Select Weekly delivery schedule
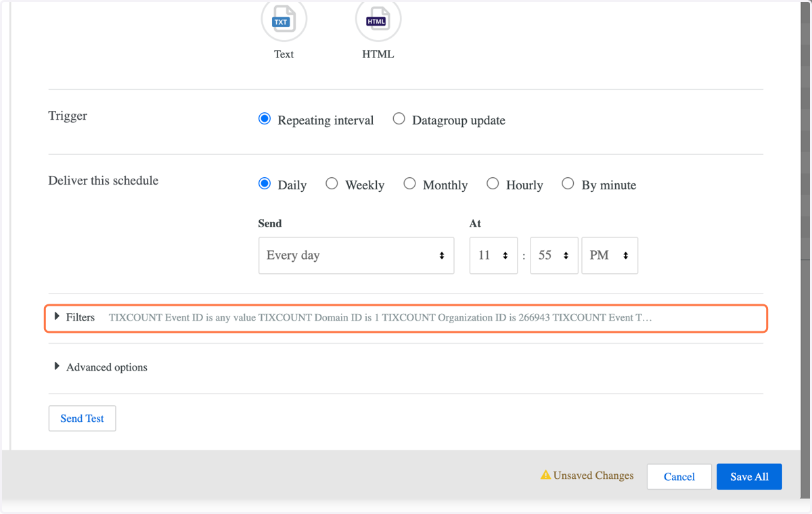 (332, 184)
